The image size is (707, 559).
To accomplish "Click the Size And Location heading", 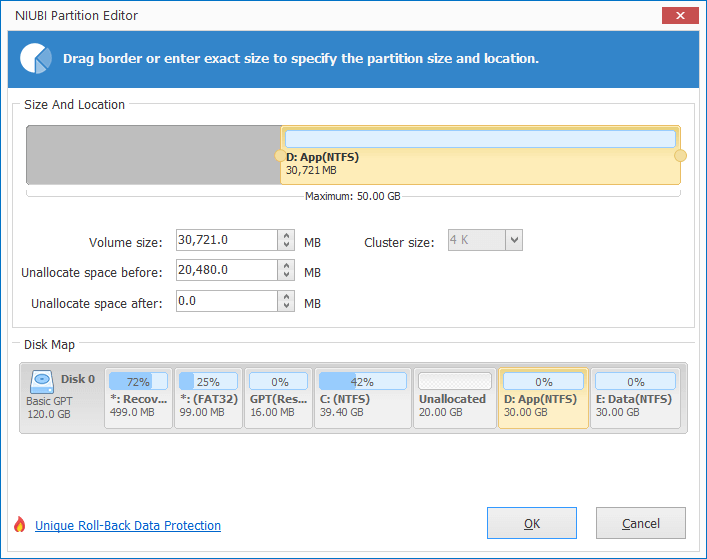I will point(74,105).
